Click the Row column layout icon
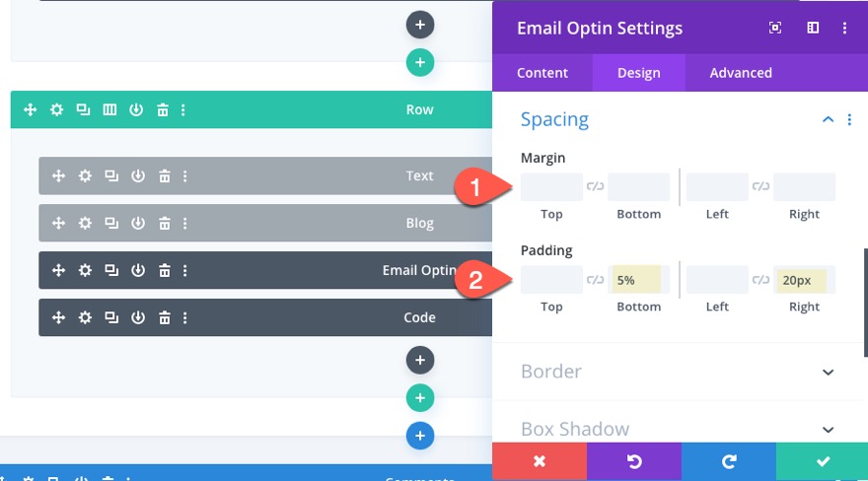 pyautogui.click(x=110, y=109)
